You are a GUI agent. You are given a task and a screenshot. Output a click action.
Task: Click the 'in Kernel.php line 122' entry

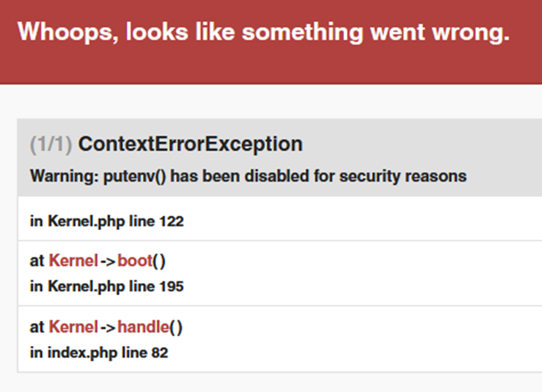(106, 221)
